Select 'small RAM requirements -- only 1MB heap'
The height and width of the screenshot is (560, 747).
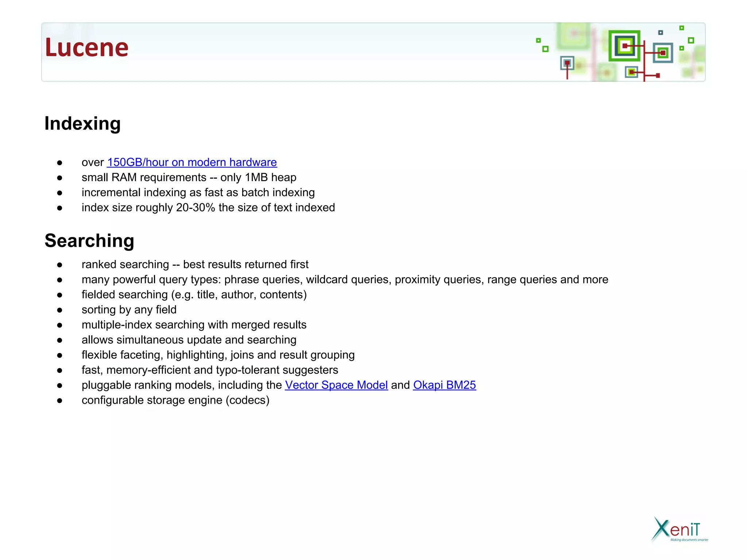click(189, 178)
